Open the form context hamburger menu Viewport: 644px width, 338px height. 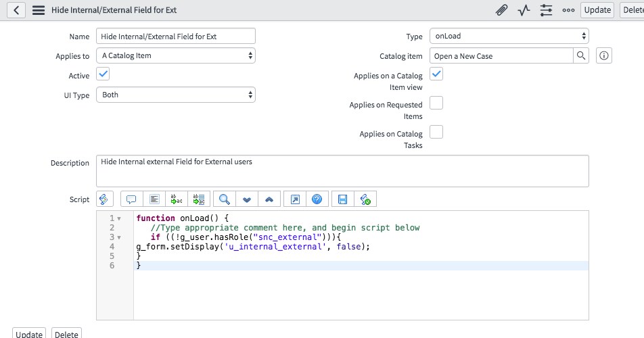pos(39,10)
